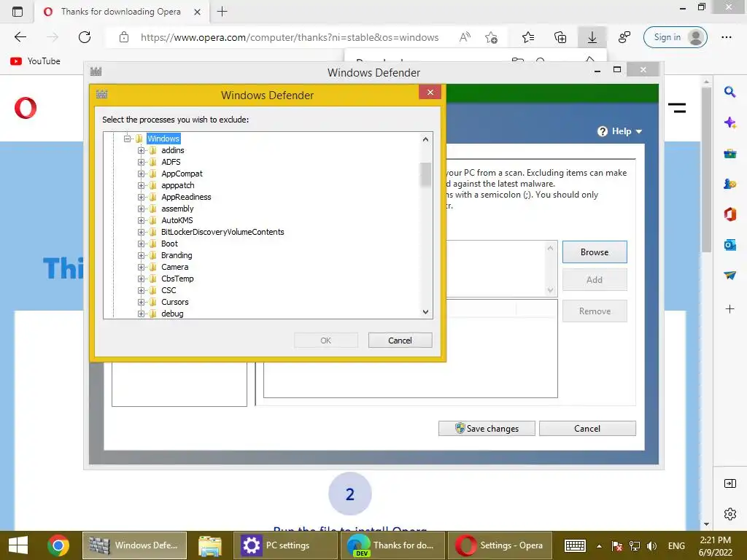The height and width of the screenshot is (560, 747).
Task: Open Edge sidebar settings gear
Action: click(729, 514)
